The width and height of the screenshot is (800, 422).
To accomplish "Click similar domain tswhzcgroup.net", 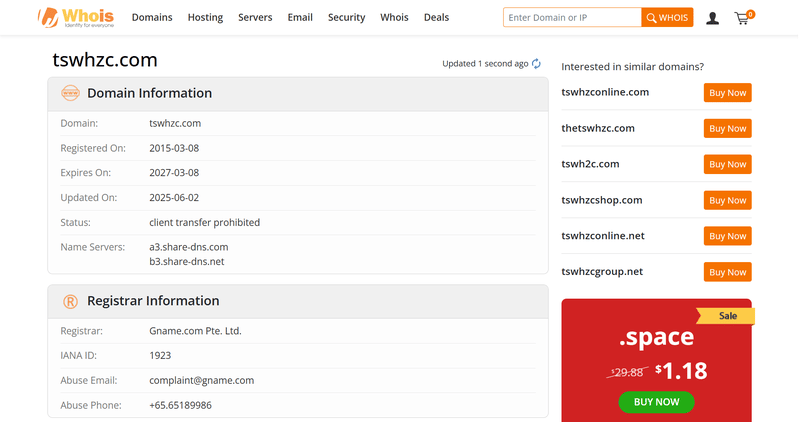I will (x=602, y=271).
